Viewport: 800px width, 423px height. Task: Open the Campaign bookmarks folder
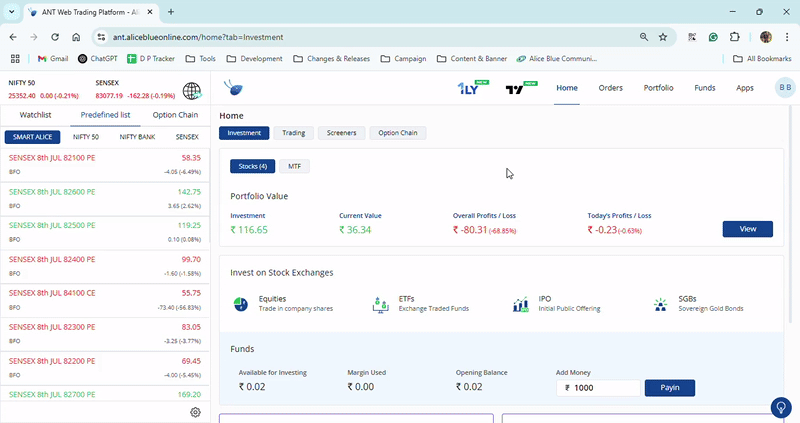[403, 59]
